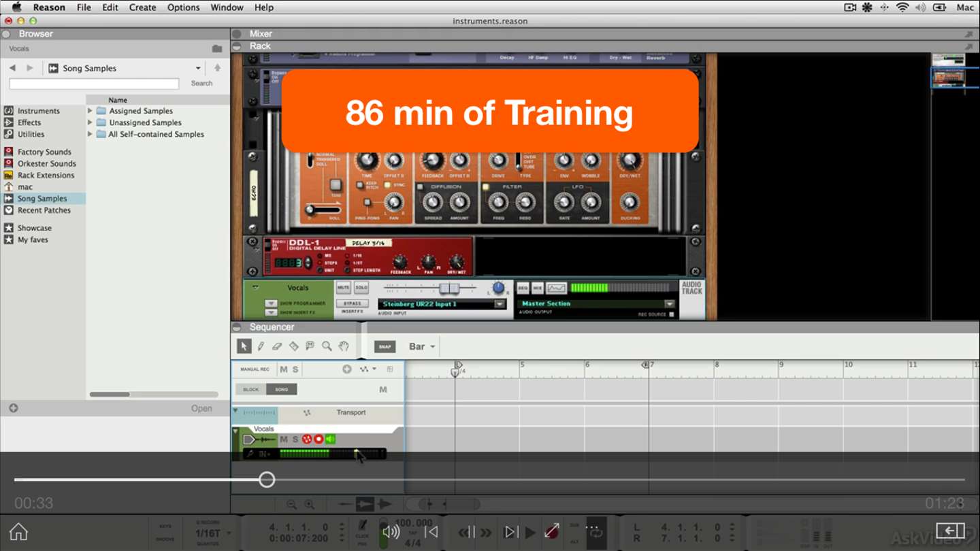This screenshot has width=980, height=551.
Task: Toggle MUTE on Vocals rack audio track
Action: (x=343, y=288)
